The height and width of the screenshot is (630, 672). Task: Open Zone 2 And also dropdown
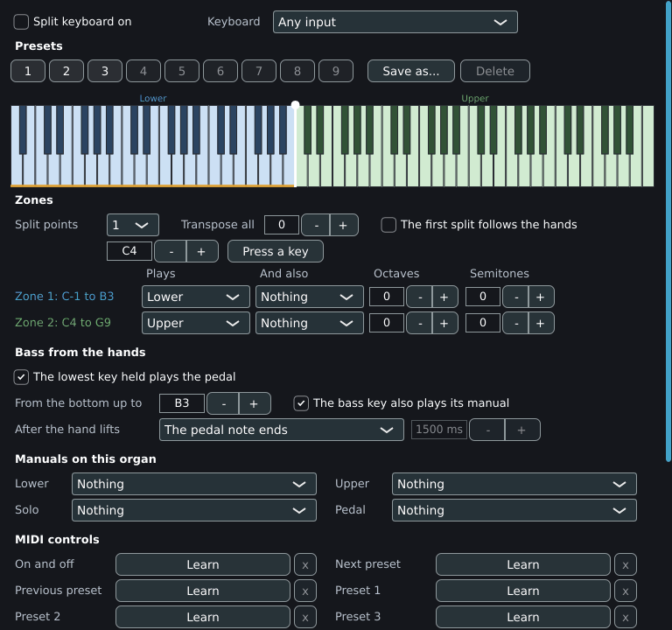(x=310, y=323)
